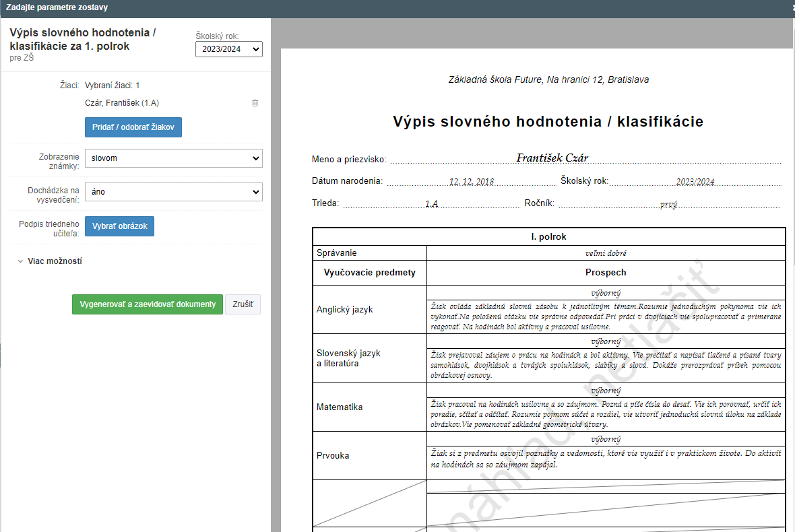Viewport: 795px width, 532px height.
Task: Click the I. polrok table header
Action: point(548,236)
